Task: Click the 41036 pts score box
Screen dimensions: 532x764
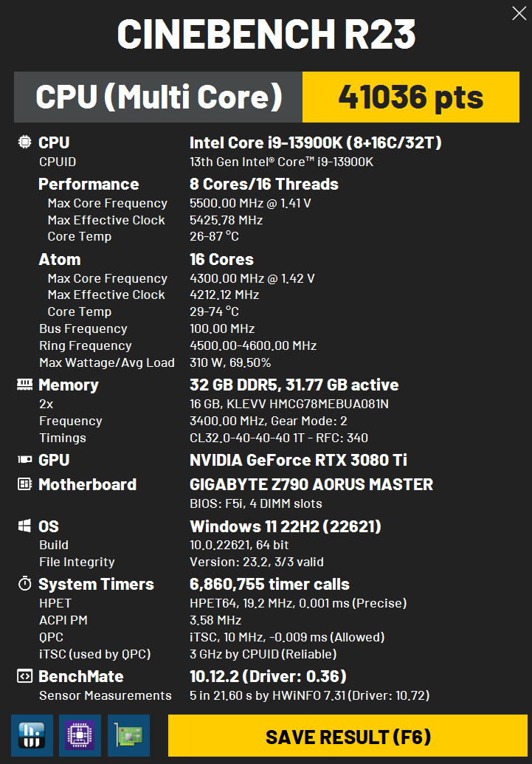Action: (411, 97)
